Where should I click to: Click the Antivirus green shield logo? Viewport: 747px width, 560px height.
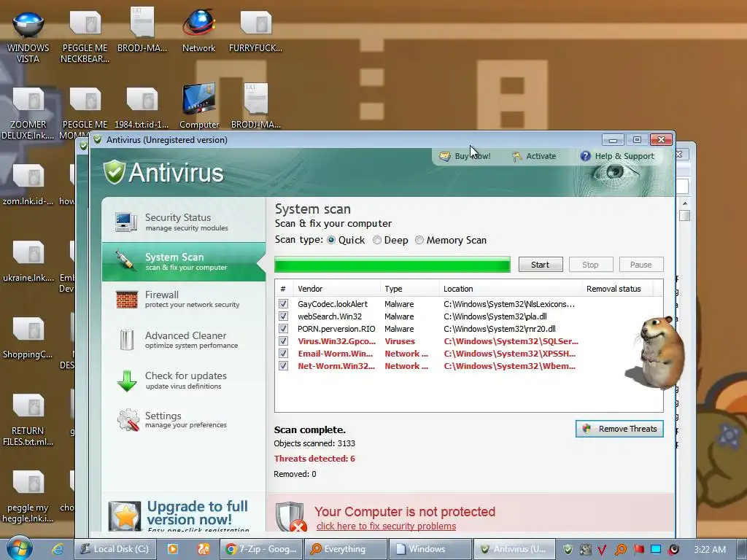(x=115, y=172)
